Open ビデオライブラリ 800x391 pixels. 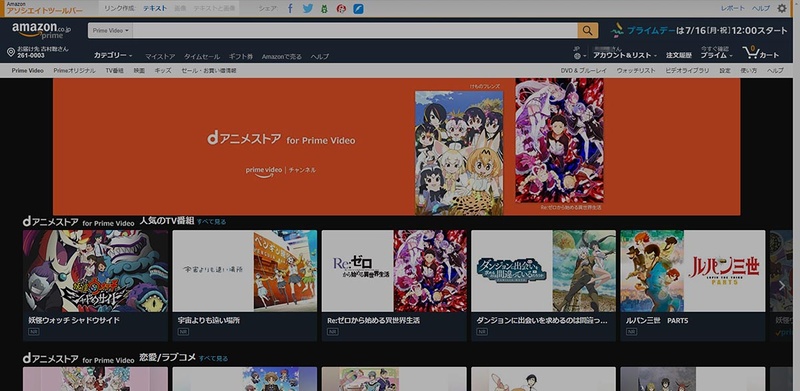(x=687, y=70)
